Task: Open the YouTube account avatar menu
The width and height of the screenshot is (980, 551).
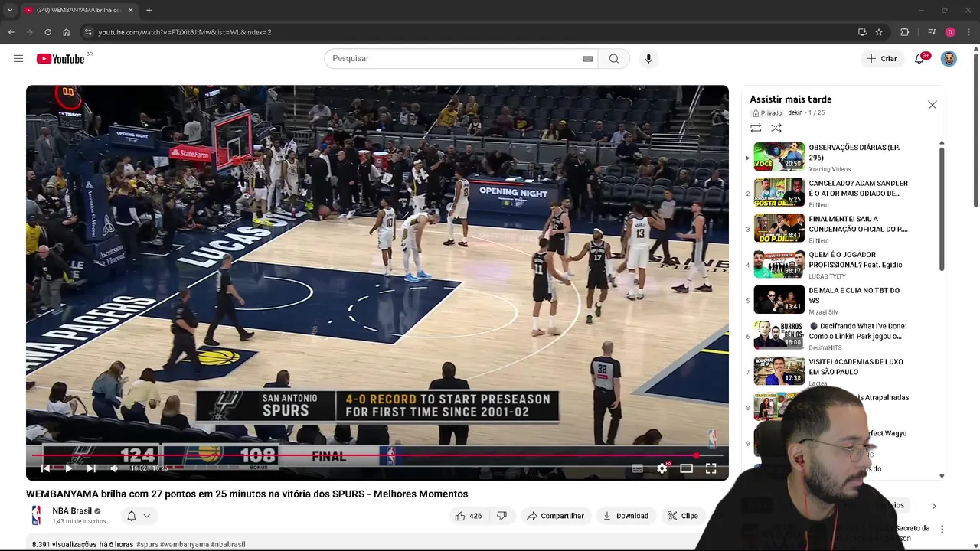Action: click(x=949, y=59)
